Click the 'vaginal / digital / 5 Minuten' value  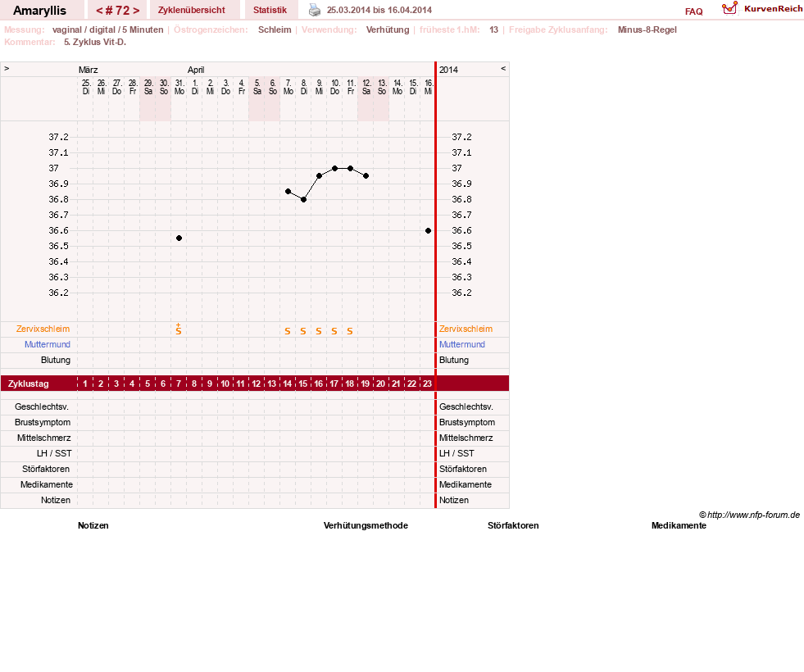click(107, 30)
